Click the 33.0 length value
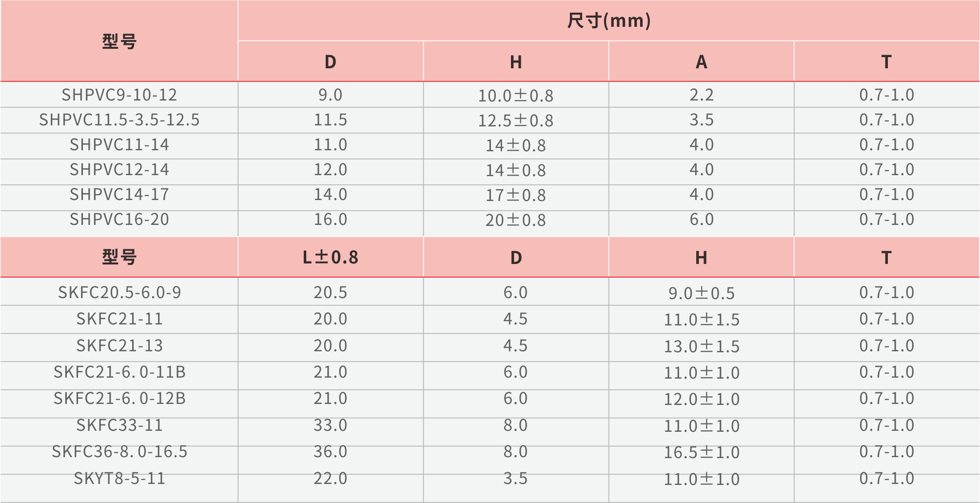 click(x=330, y=425)
